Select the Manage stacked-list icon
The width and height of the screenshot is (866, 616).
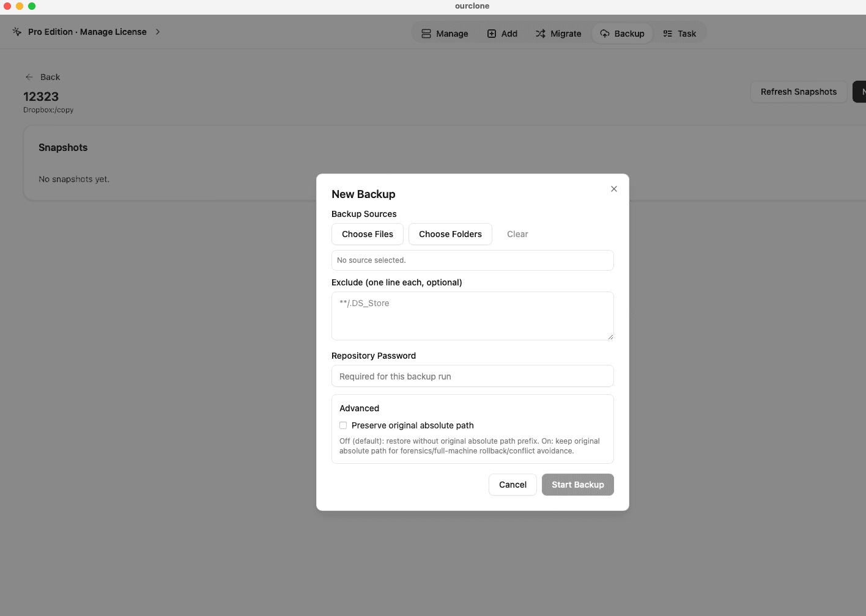coord(427,34)
